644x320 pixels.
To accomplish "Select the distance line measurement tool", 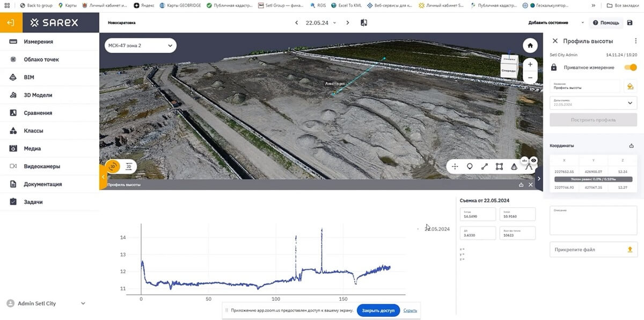I will 484,166.
